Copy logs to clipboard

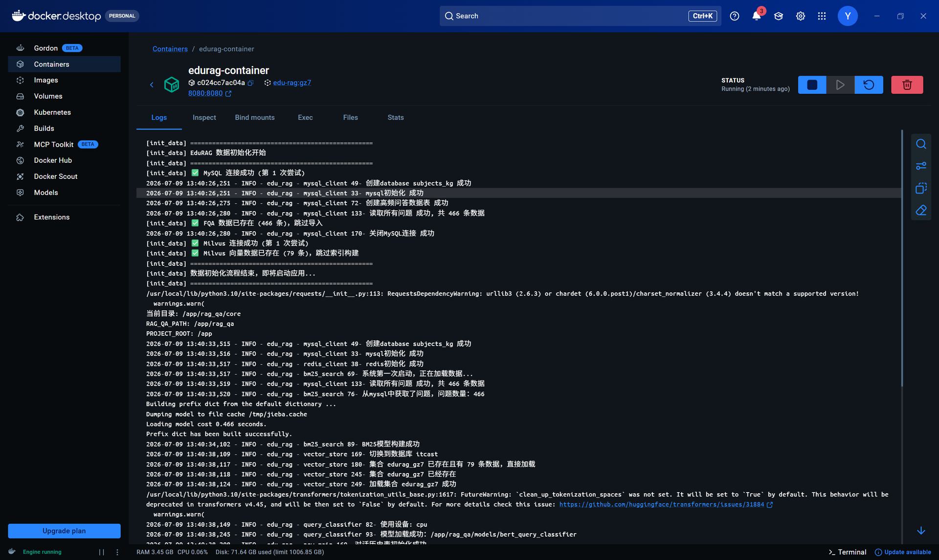(x=921, y=188)
